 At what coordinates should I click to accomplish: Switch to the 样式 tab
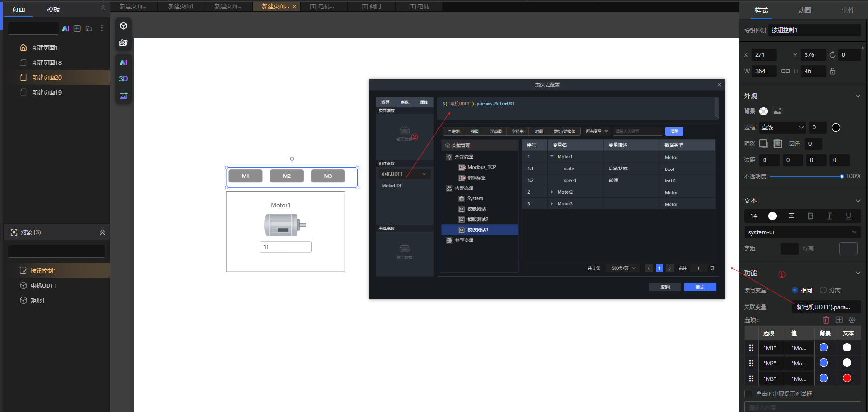pyautogui.click(x=761, y=10)
